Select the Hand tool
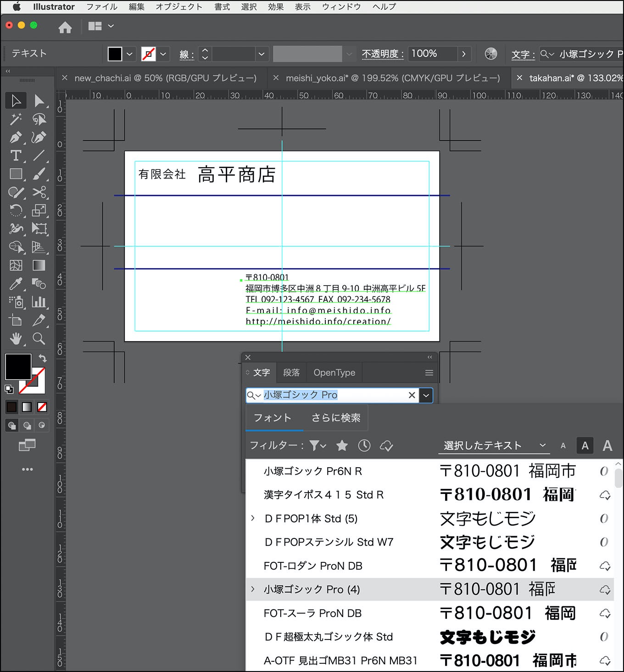Viewport: 624px width, 672px height. pos(16,339)
